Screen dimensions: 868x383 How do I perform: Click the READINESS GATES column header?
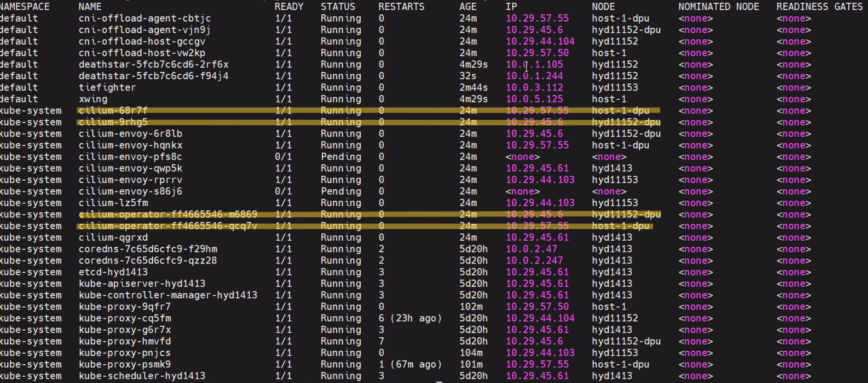[819, 7]
